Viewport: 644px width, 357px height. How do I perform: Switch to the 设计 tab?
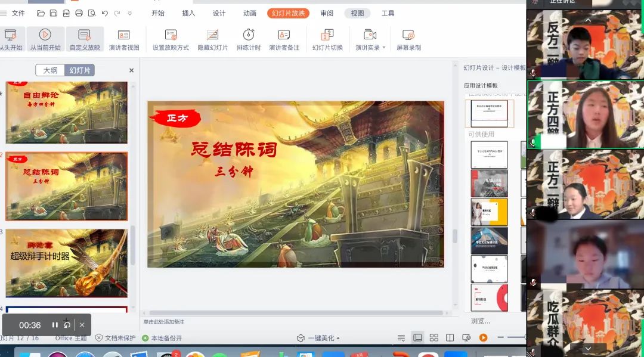(219, 13)
